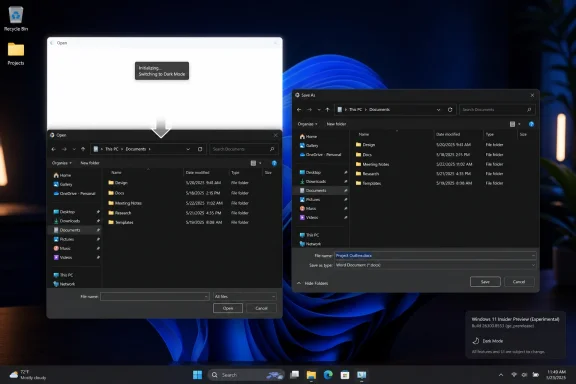Select Gallery in Open dialog sidebar

[63, 184]
